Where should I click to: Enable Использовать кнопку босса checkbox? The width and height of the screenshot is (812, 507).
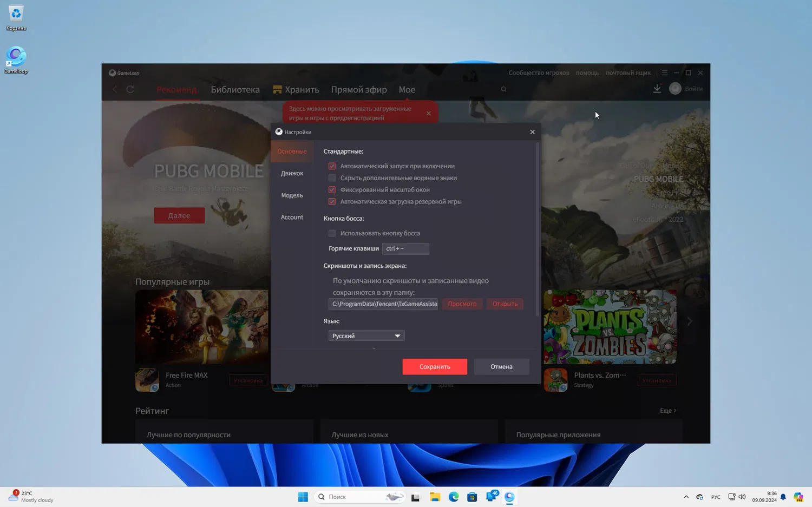[332, 233]
